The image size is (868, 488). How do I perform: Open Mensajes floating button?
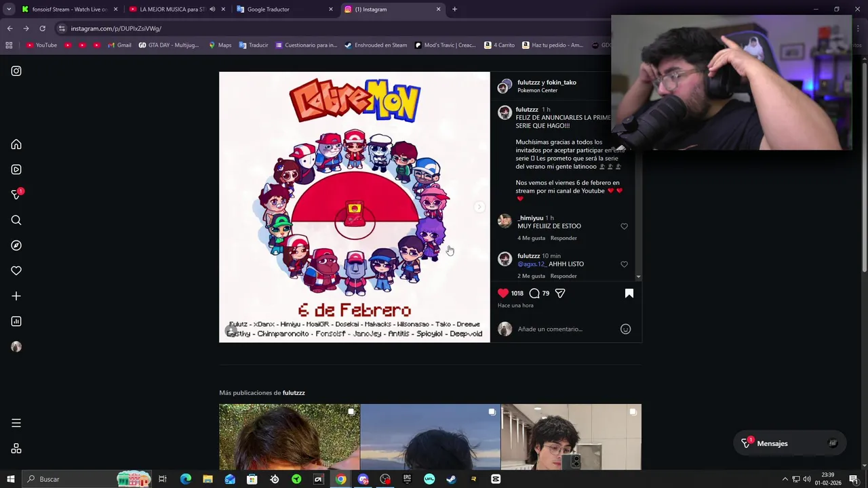[789, 443]
